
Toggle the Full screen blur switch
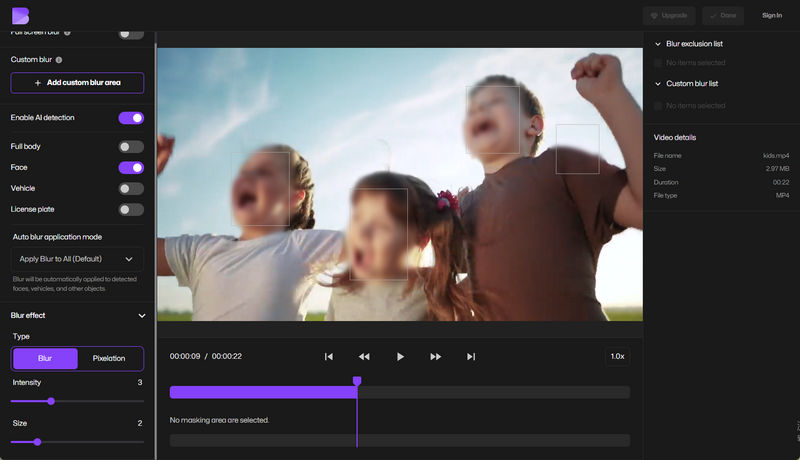(131, 34)
